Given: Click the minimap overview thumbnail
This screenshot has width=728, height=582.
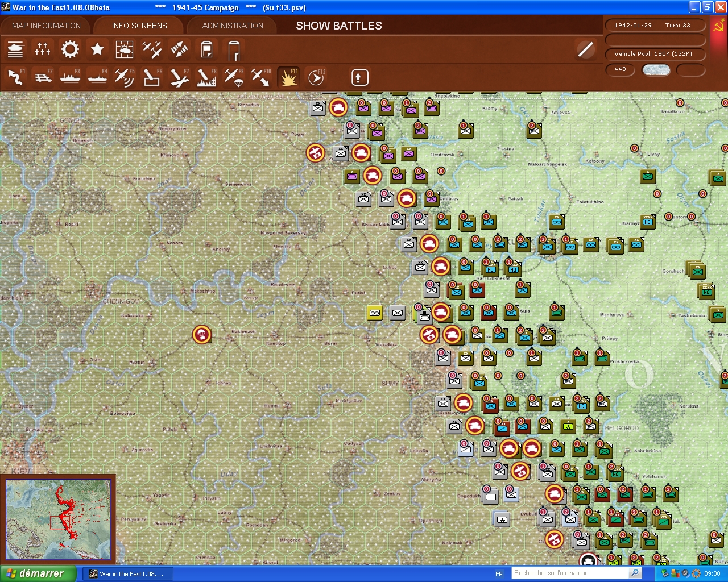Looking at the screenshot, I should pos(58,519).
